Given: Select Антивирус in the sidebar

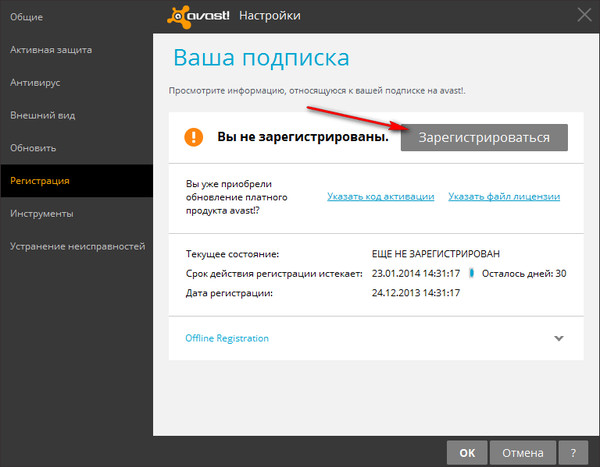Looking at the screenshot, I should tap(77, 82).
